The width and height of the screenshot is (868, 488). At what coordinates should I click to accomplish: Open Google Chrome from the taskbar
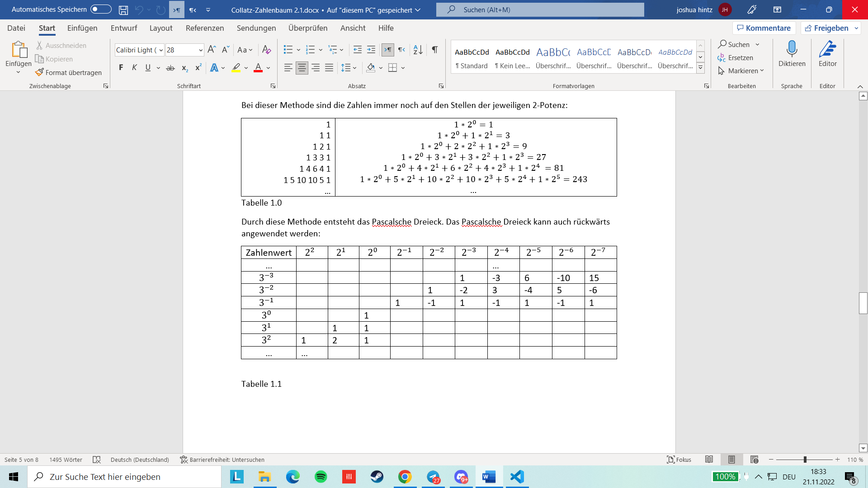point(405,477)
